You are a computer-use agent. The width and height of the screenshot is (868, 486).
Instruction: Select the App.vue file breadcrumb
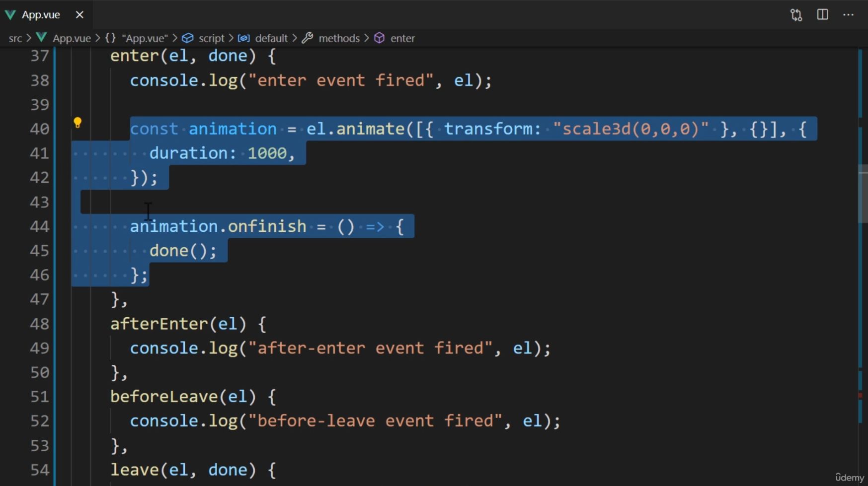click(72, 38)
